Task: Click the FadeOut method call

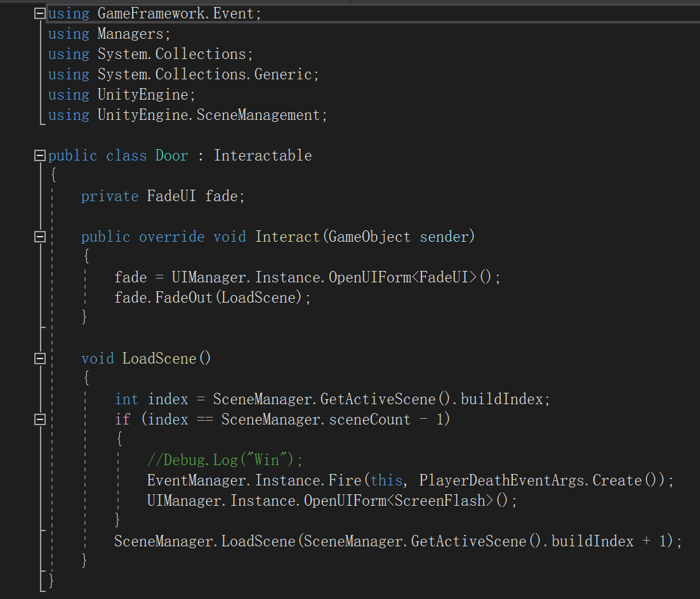Action: point(183,298)
